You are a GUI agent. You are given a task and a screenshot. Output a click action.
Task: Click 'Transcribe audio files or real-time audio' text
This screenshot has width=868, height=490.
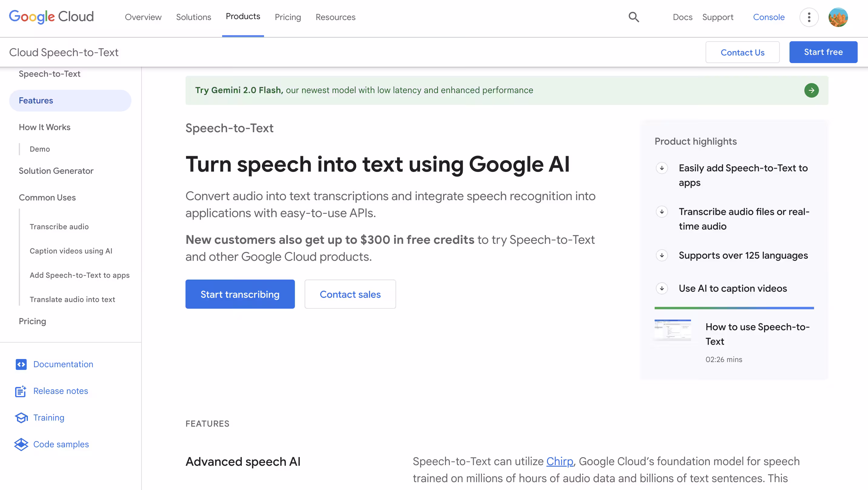point(744,219)
